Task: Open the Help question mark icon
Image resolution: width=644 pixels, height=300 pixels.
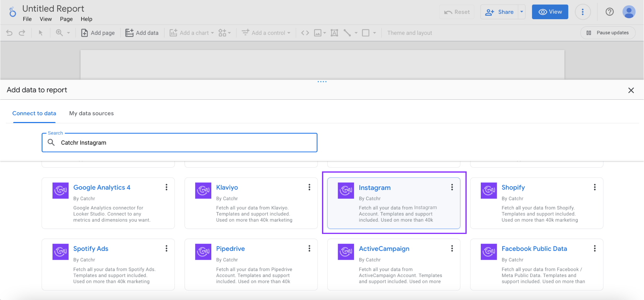Action: click(609, 12)
